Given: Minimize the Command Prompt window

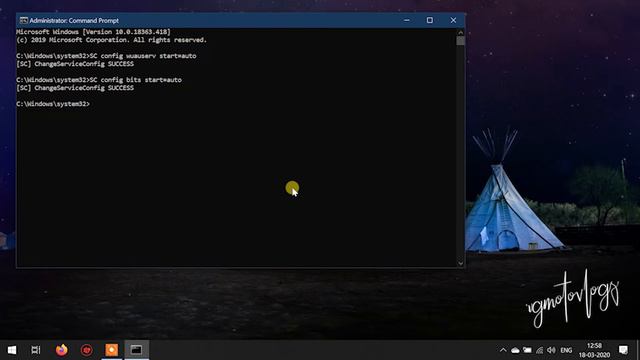Looking at the screenshot, I should pyautogui.click(x=407, y=20).
